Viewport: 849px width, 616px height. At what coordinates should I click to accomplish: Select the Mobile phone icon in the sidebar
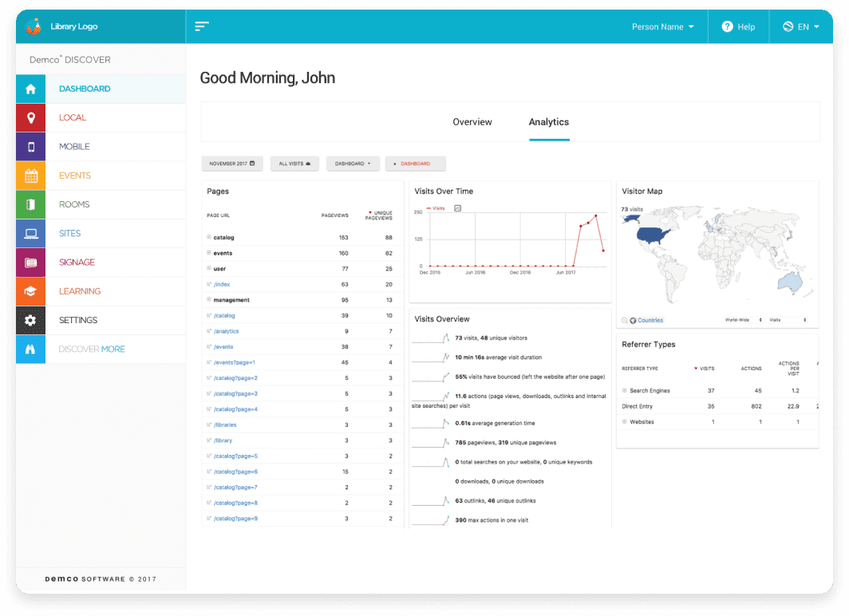pyautogui.click(x=30, y=146)
